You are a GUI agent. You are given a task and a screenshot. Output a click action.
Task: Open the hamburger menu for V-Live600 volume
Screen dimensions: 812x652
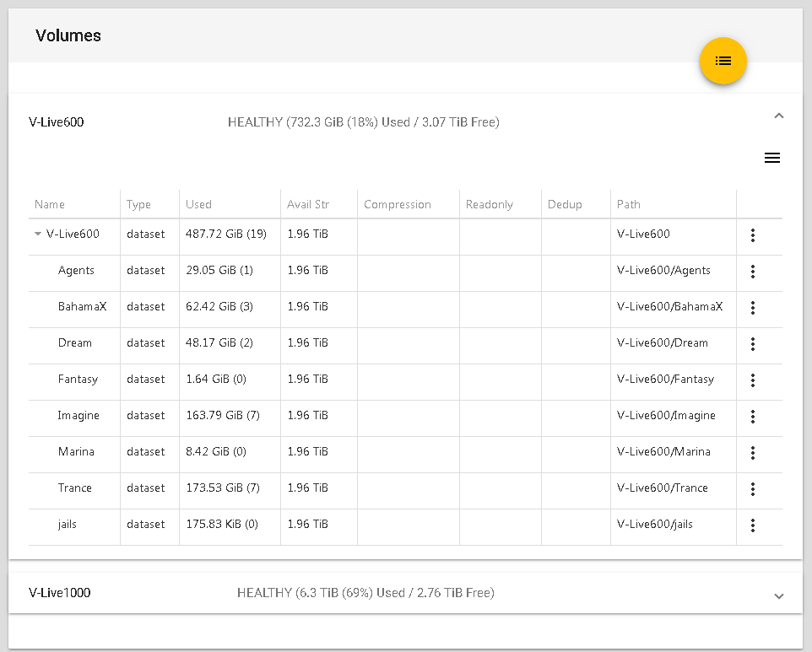771,158
